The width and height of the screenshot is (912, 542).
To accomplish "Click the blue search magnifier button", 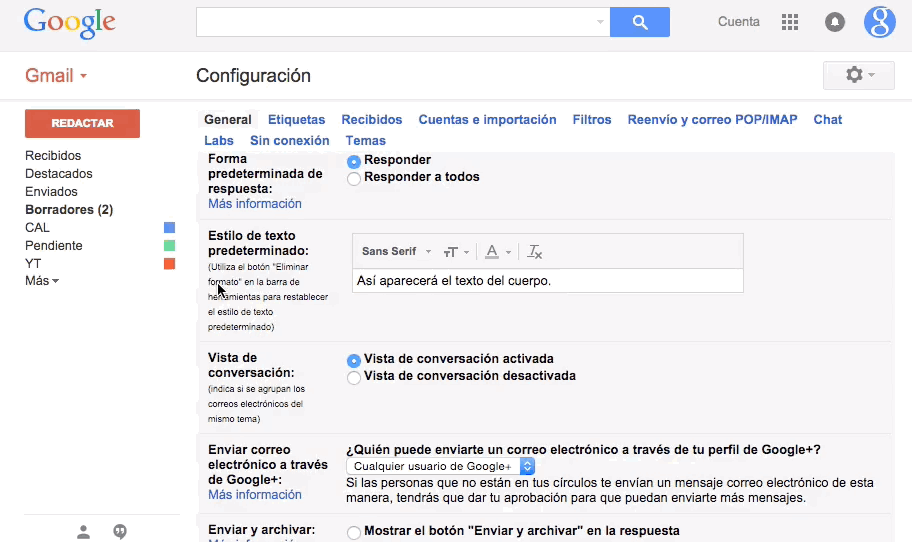I will [639, 22].
